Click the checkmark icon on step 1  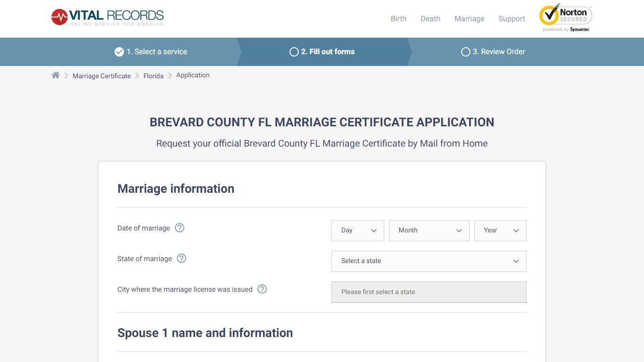tap(119, 52)
